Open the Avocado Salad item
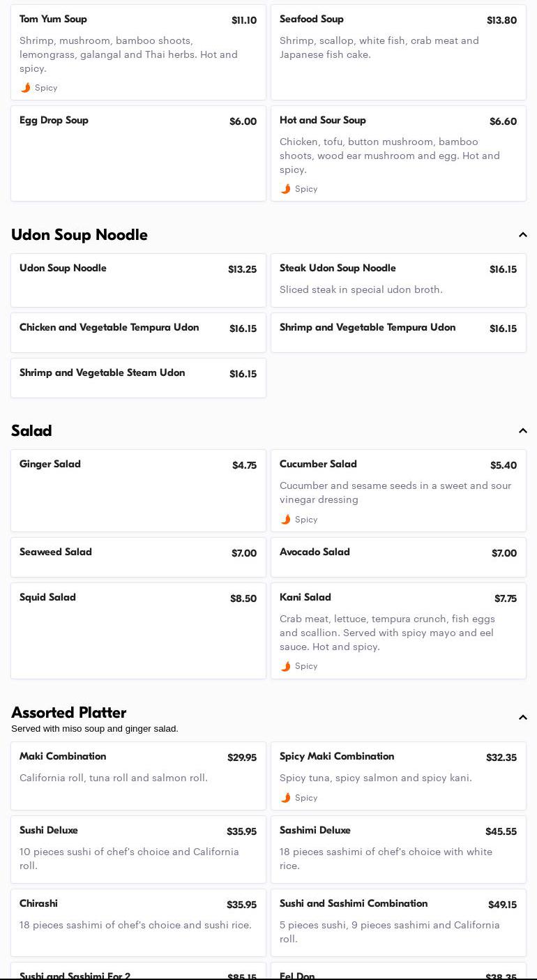 [398, 557]
